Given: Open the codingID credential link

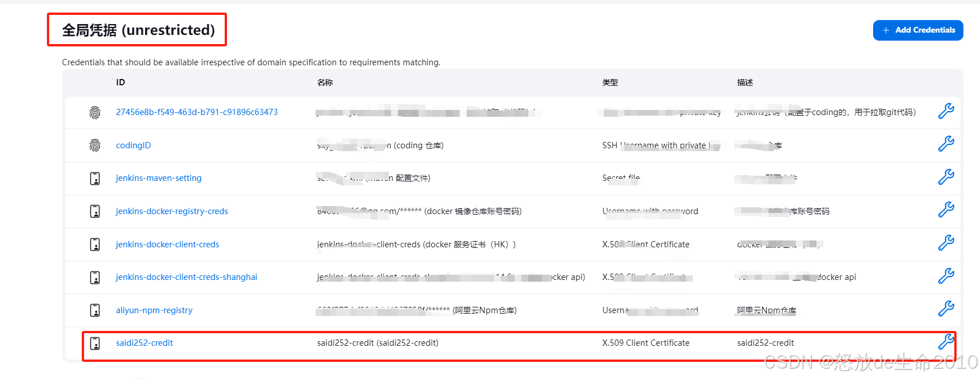Looking at the screenshot, I should click(x=133, y=145).
